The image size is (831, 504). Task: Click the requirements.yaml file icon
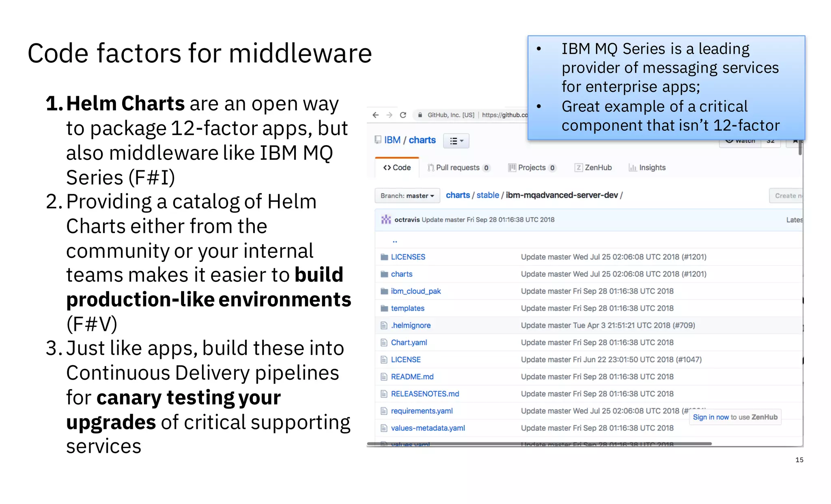[384, 411]
